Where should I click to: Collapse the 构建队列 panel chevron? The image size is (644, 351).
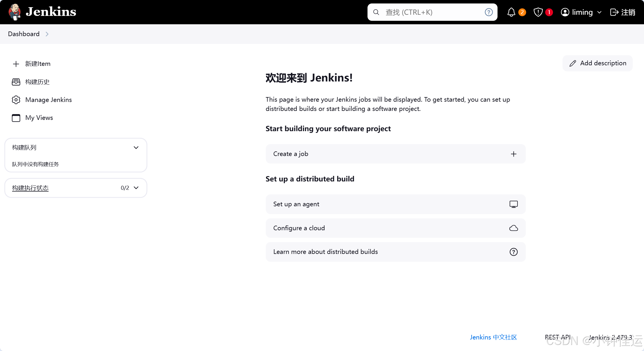[x=136, y=148]
